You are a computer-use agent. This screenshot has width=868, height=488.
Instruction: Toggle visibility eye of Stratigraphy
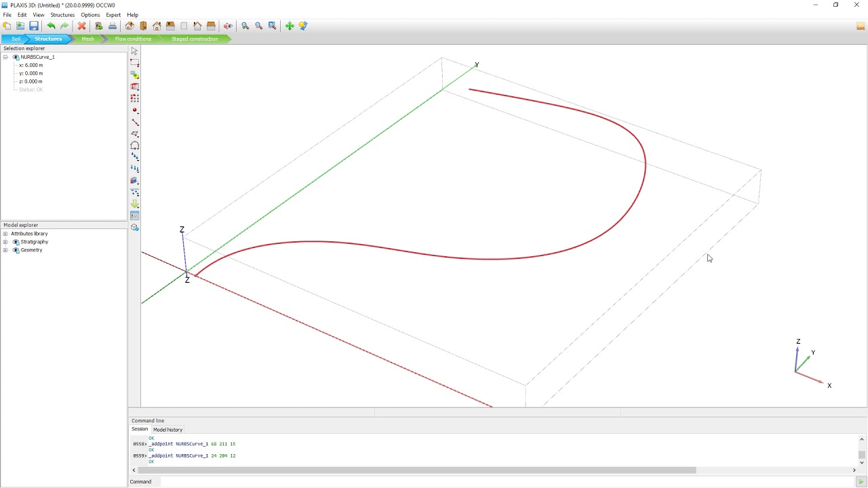tap(16, 242)
